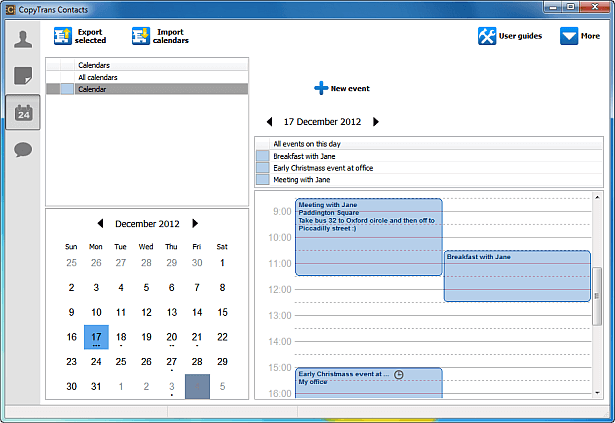Select December 20 in mini calendar
Screen dimensions: 615x423
tap(171, 337)
